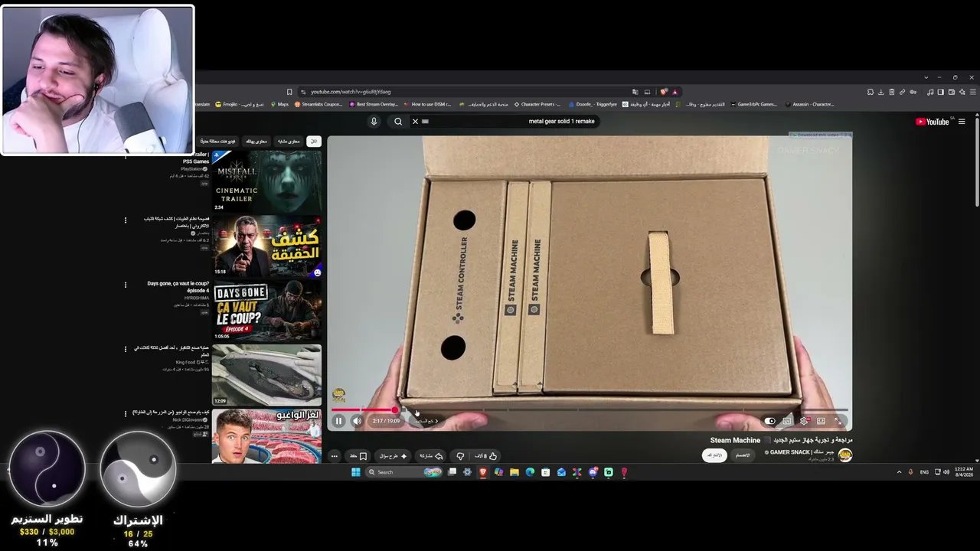This screenshot has height=551, width=980.
Task: Open the How to use DISM bookmark
Action: [x=427, y=104]
